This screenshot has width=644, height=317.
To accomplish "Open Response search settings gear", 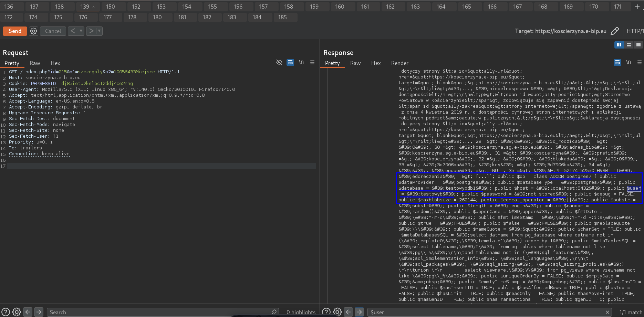I will 337,312.
